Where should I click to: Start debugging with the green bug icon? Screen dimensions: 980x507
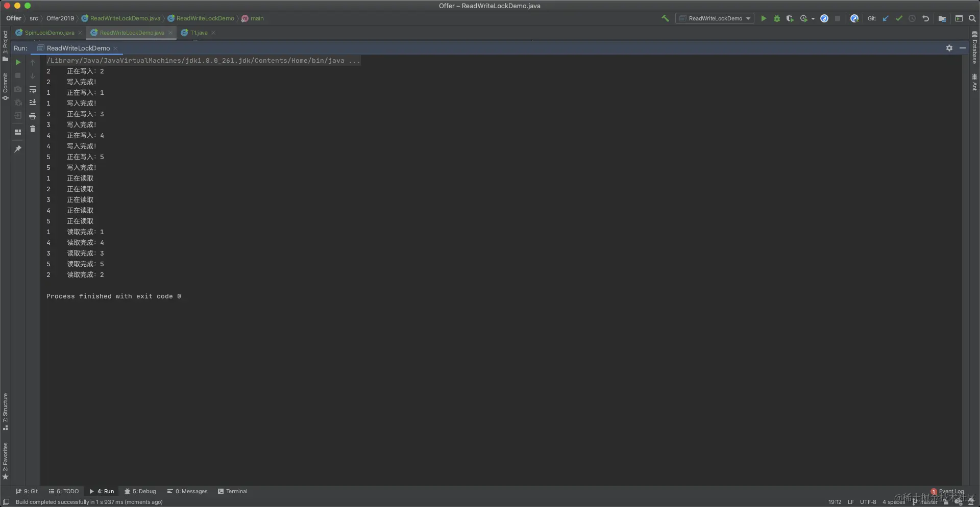coord(777,18)
